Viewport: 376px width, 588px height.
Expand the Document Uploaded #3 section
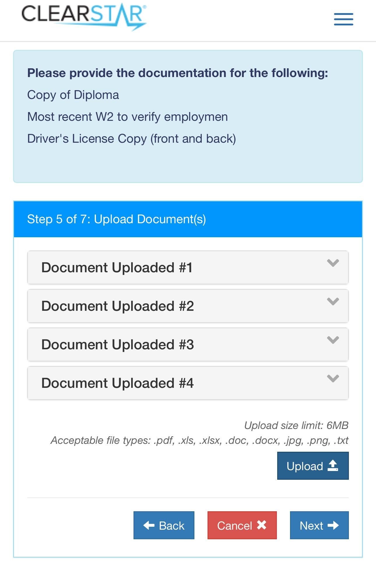tap(188, 344)
